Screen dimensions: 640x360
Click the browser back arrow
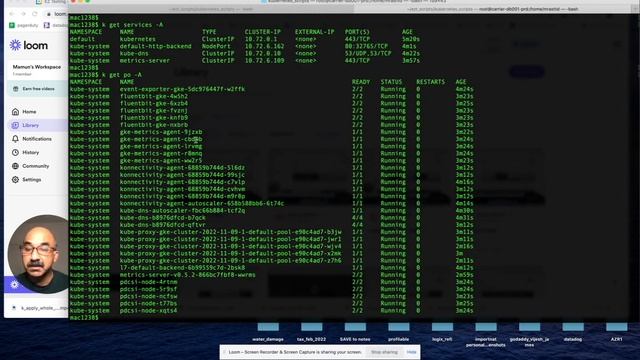tap(11, 14)
